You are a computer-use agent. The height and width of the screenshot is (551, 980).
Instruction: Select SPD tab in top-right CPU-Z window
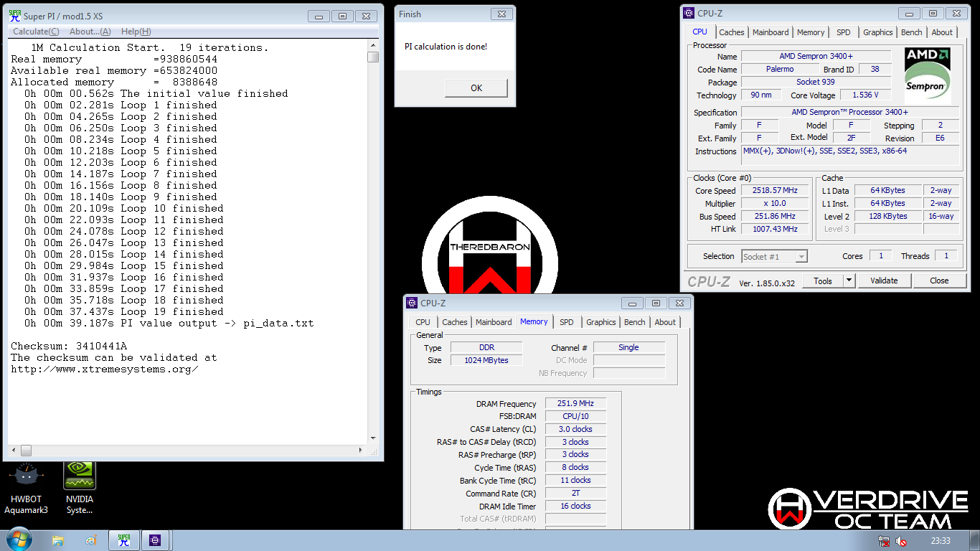844,32
